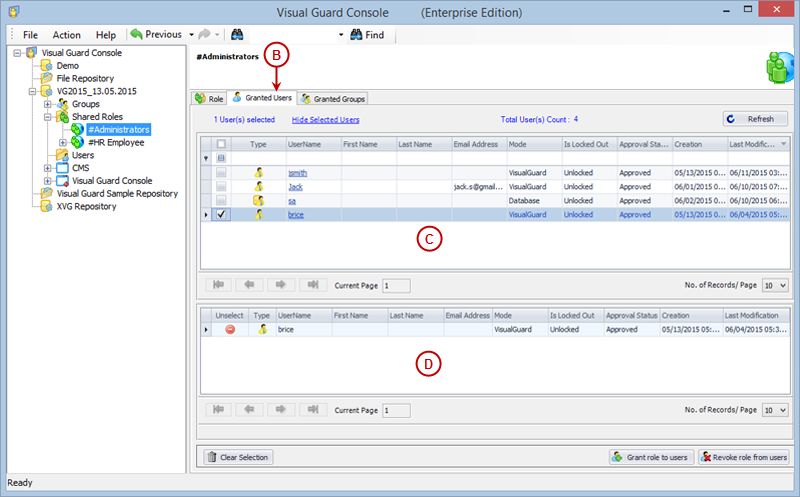The width and height of the screenshot is (800, 497).
Task: Click the Users folder icon in tree
Action: 62,155
